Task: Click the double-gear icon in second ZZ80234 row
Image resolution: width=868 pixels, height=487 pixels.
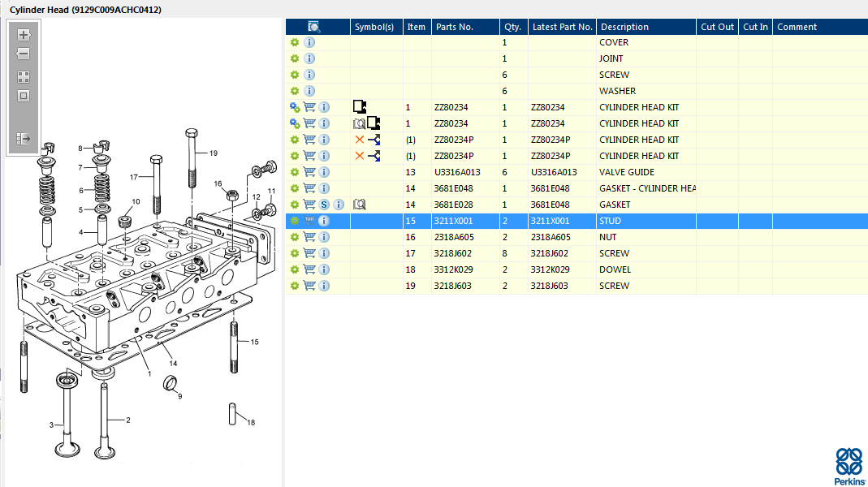Action: pos(295,123)
